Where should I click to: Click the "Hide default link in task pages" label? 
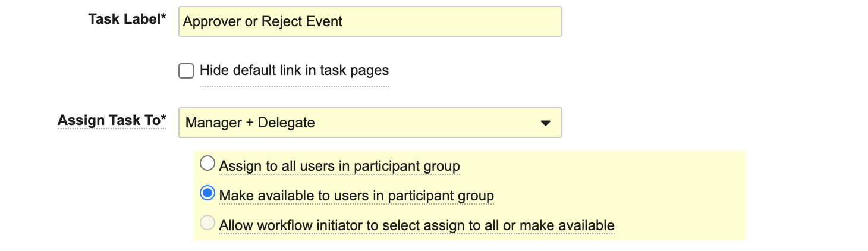pyautogui.click(x=294, y=71)
